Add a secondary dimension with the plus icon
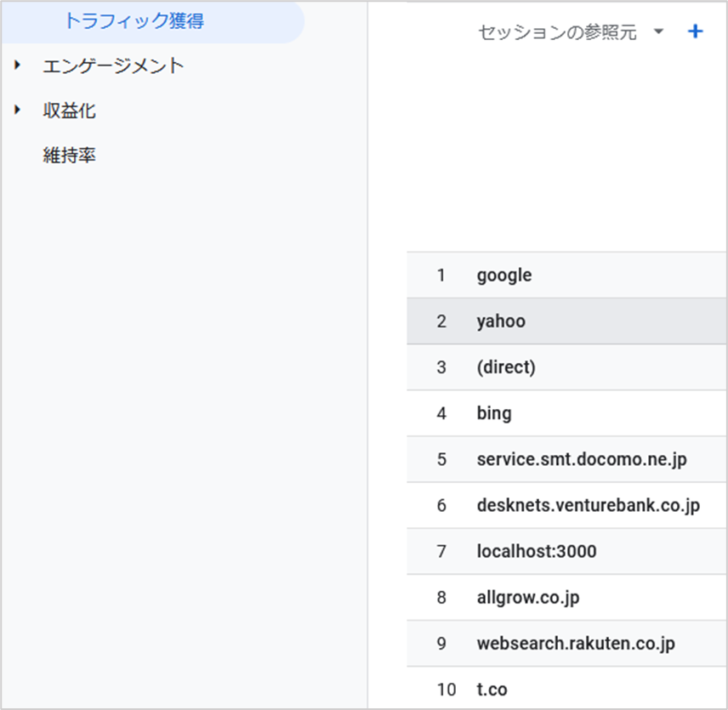This screenshot has height=710, width=728. click(x=695, y=31)
